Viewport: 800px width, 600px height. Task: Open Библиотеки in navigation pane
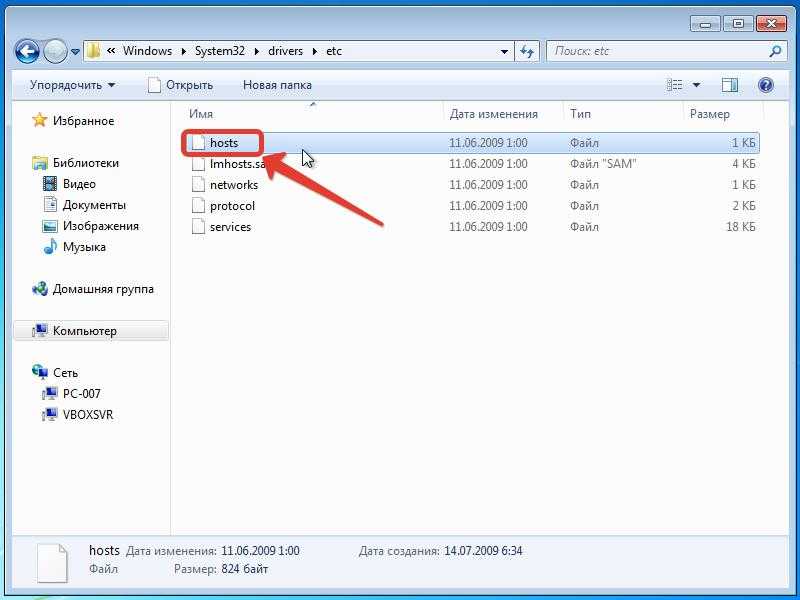(86, 163)
